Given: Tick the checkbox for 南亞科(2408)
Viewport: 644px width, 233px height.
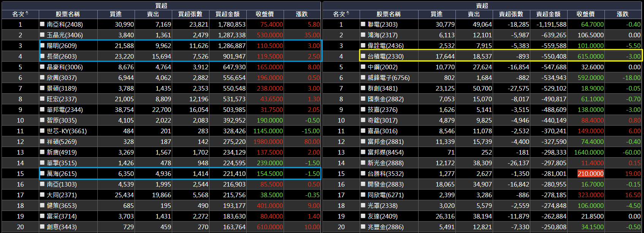Looking at the screenshot, I should coord(43,24).
